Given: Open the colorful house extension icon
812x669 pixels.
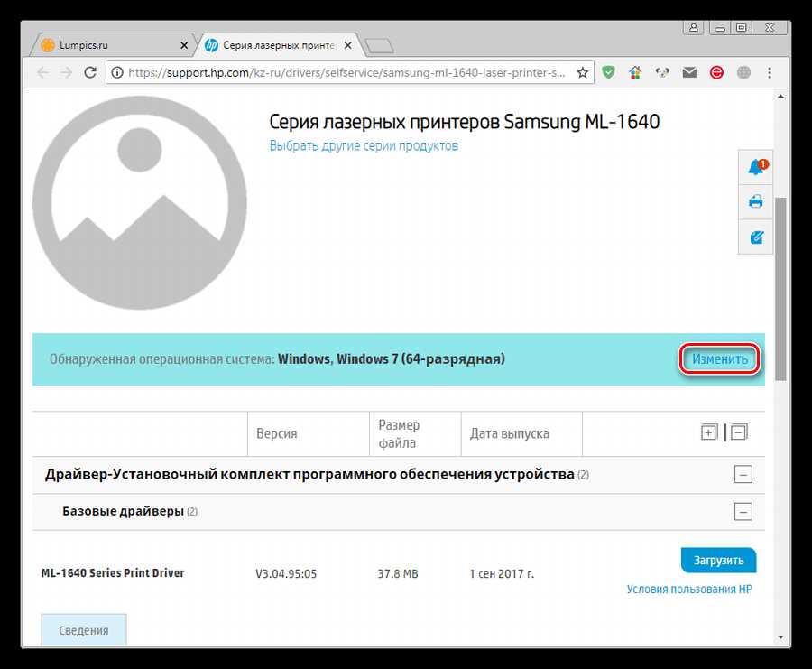Looking at the screenshot, I should 635,72.
